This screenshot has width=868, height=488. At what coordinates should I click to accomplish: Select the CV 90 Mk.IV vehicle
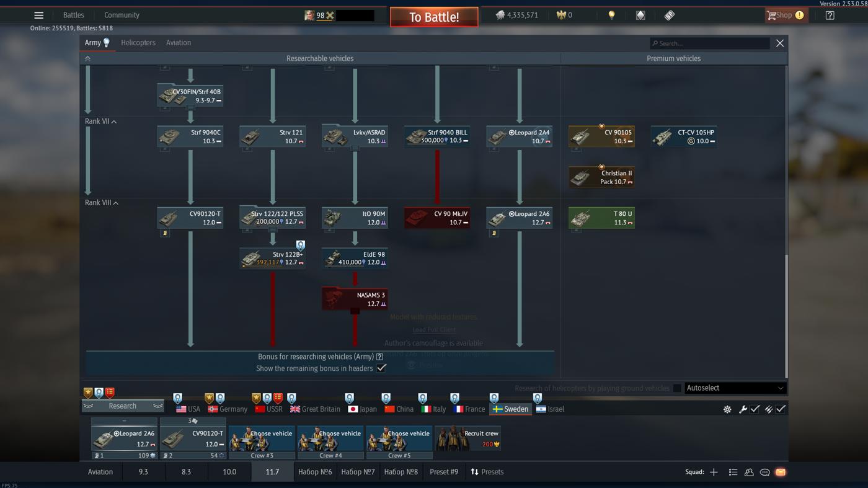[437, 218]
